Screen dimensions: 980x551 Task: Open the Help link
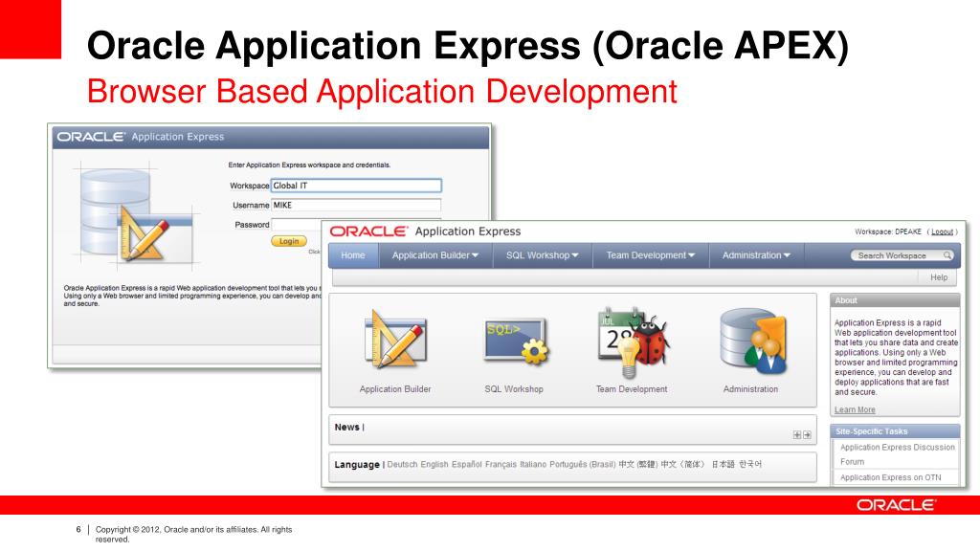point(939,277)
